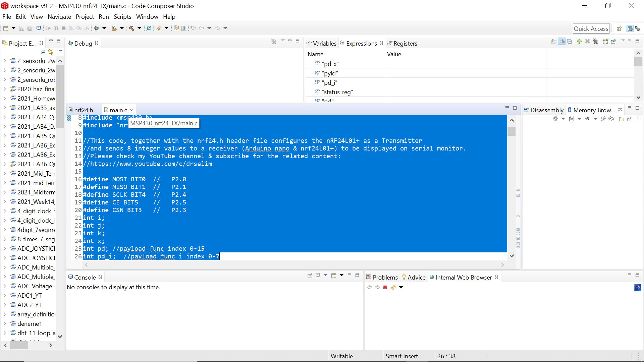Viewport: 644px width, 362px height.
Task: Click the Search flashlight toolbar icon
Action: [x=159, y=28]
